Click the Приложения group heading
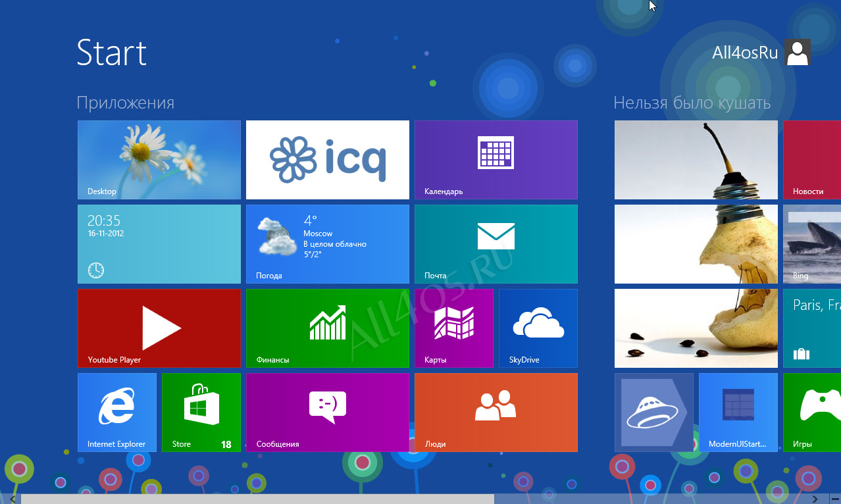 point(126,103)
